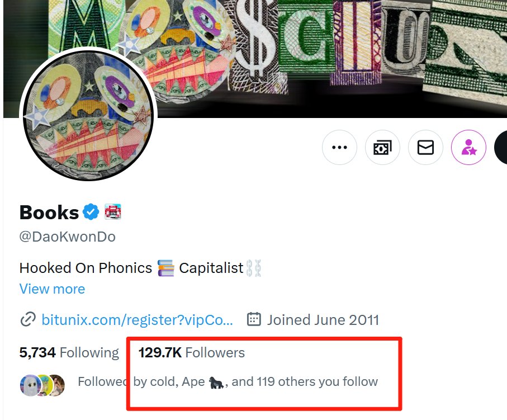
Task: Open the bitunix.com register link
Action: [137, 320]
